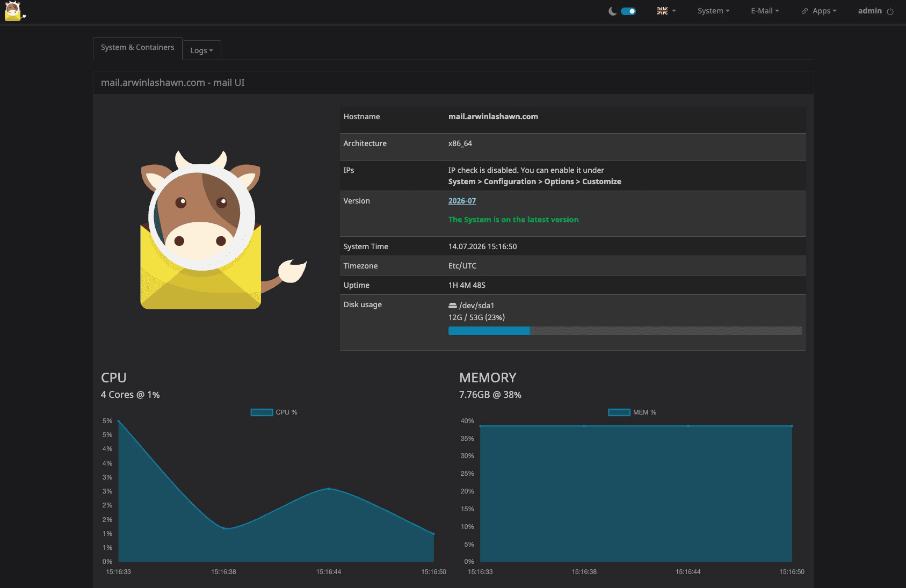Click the x86_64 architecture value
906x588 pixels.
tap(460, 143)
